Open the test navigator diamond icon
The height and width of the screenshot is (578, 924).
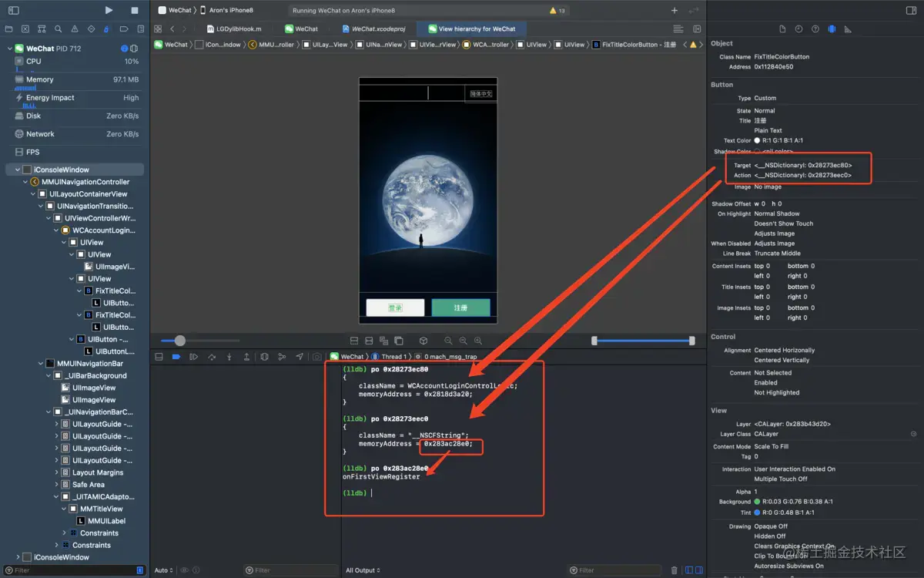91,29
